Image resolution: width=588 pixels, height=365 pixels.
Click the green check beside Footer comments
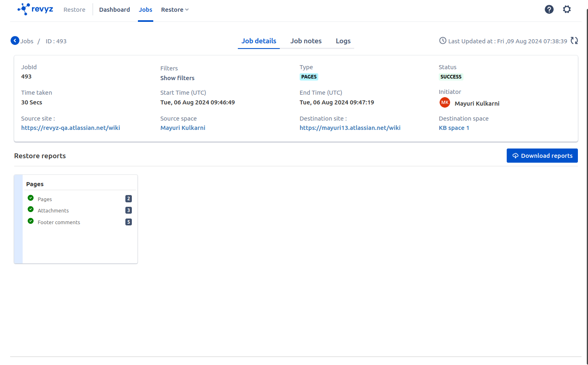point(31,221)
